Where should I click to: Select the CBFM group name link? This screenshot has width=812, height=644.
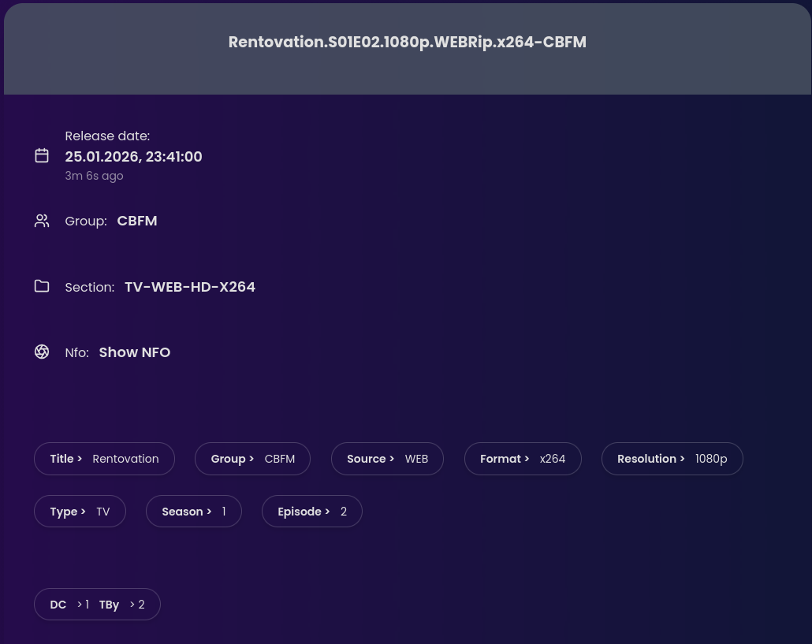tap(136, 221)
